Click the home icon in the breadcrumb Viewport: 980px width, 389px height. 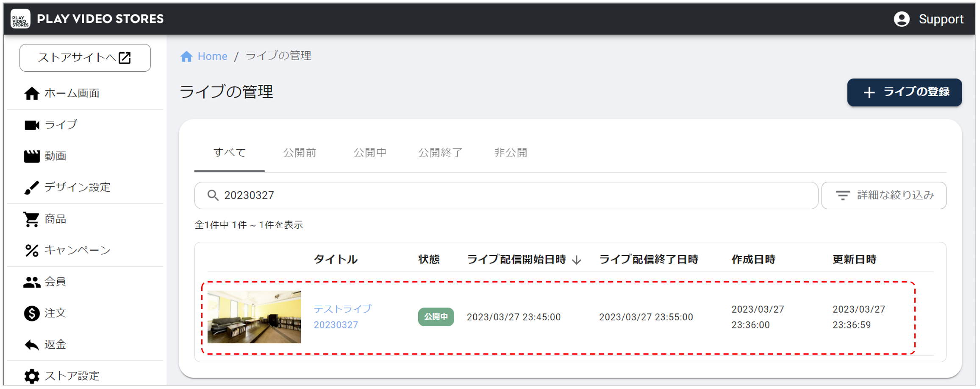point(186,56)
